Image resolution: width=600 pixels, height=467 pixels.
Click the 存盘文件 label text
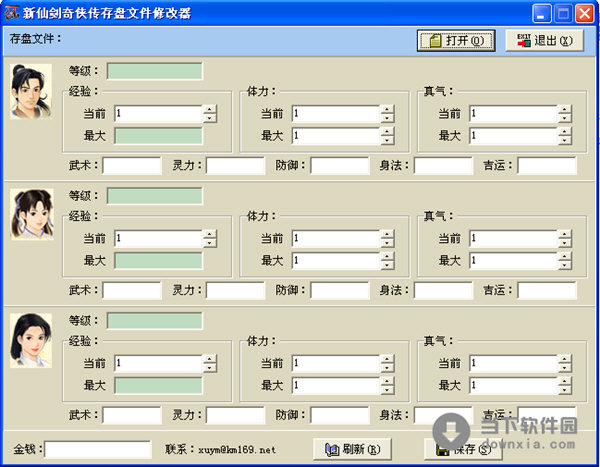coord(35,38)
